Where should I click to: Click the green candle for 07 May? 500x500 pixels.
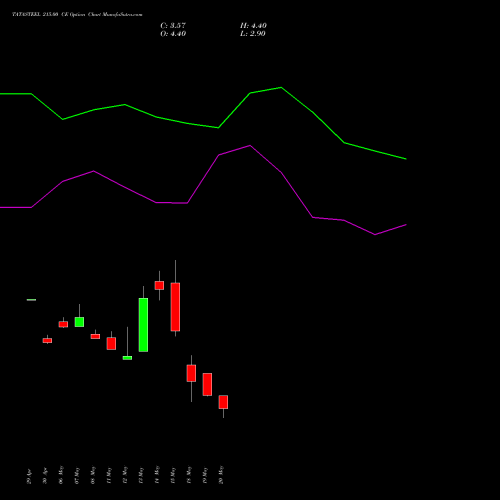click(x=79, y=322)
